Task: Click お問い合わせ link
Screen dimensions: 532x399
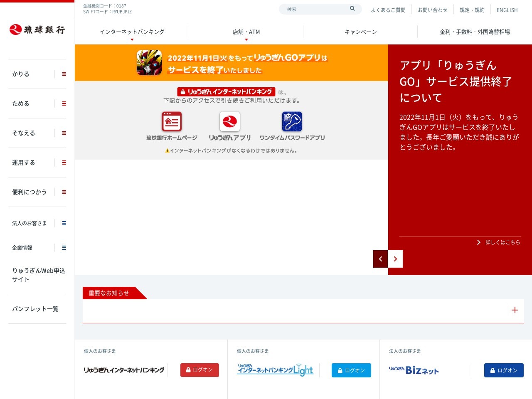Action: click(433, 10)
